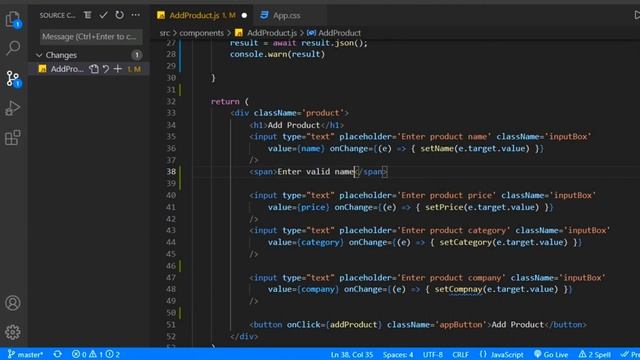Open the 2 Spell indicator in status bar
640x360 pixels.
click(x=594, y=354)
